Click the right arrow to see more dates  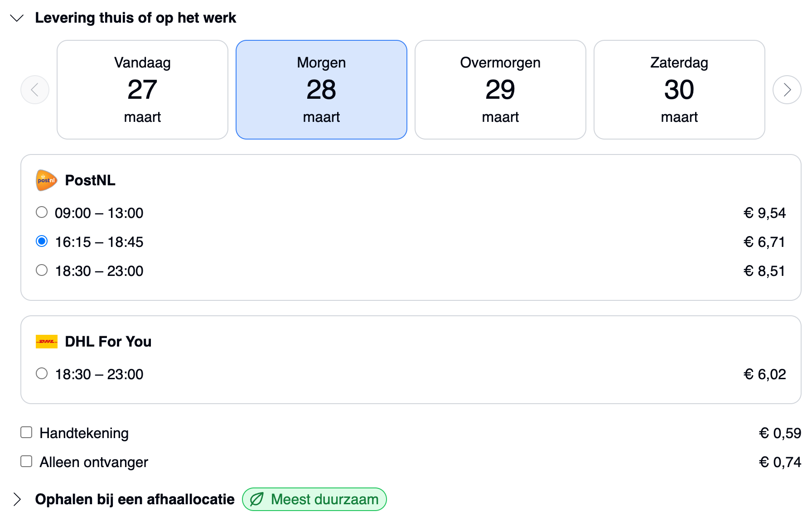click(x=787, y=90)
